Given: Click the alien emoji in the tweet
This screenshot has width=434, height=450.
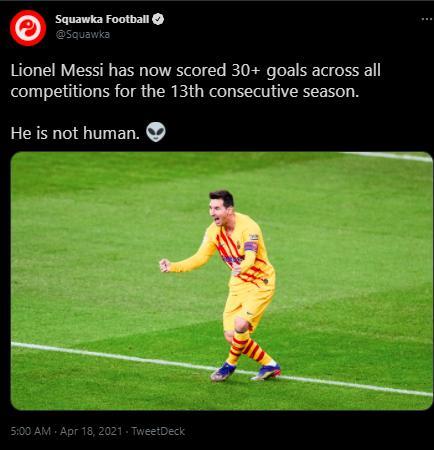Looking at the screenshot, I should [156, 132].
